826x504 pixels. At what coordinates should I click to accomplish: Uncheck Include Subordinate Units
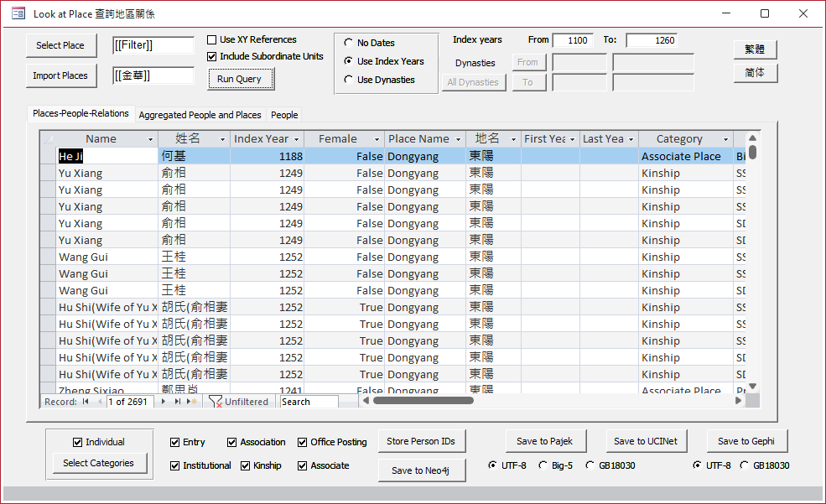[x=212, y=56]
